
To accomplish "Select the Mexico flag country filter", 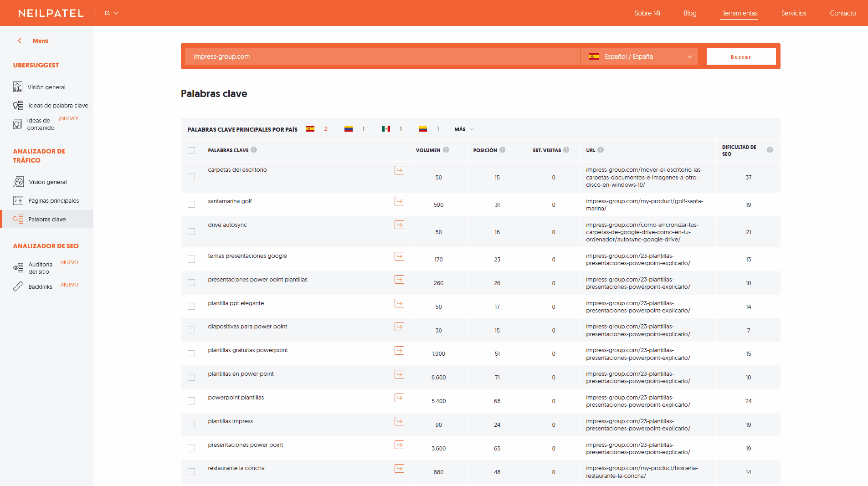I will point(386,129).
